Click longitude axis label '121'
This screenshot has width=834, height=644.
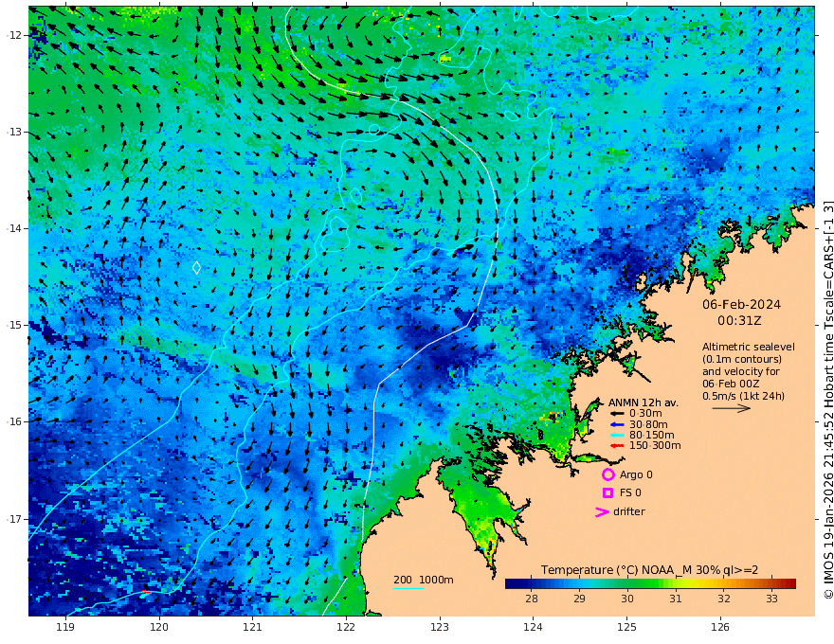tap(253, 628)
